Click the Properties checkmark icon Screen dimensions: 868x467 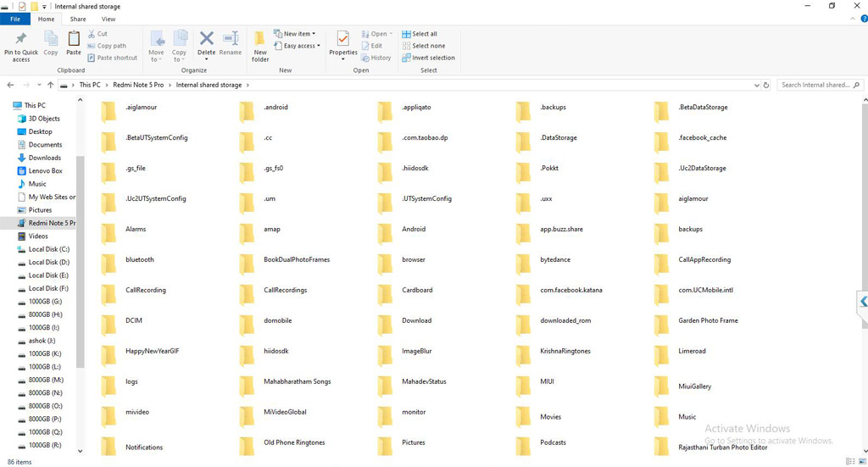(343, 39)
